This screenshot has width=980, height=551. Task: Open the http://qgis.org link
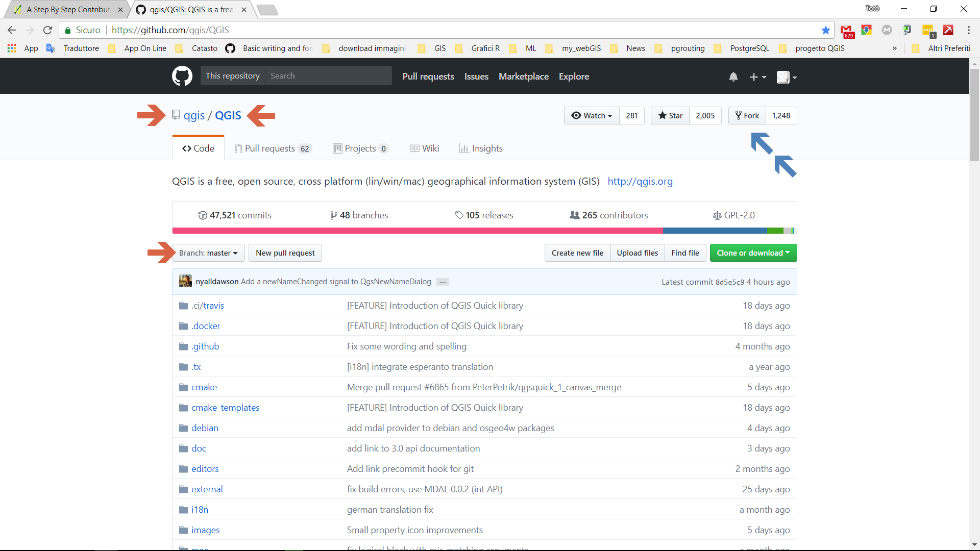tap(640, 182)
